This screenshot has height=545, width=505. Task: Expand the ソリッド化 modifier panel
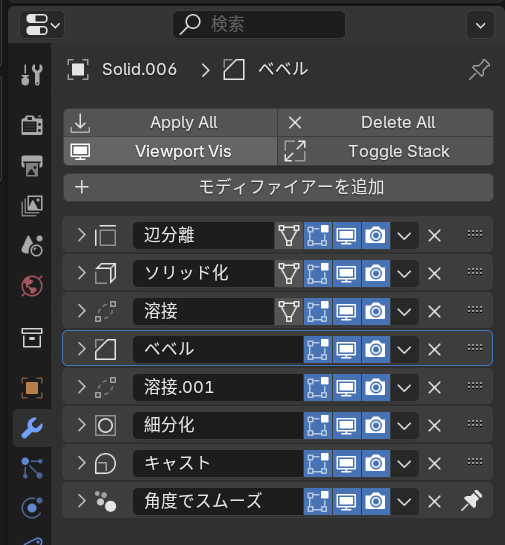(x=81, y=273)
